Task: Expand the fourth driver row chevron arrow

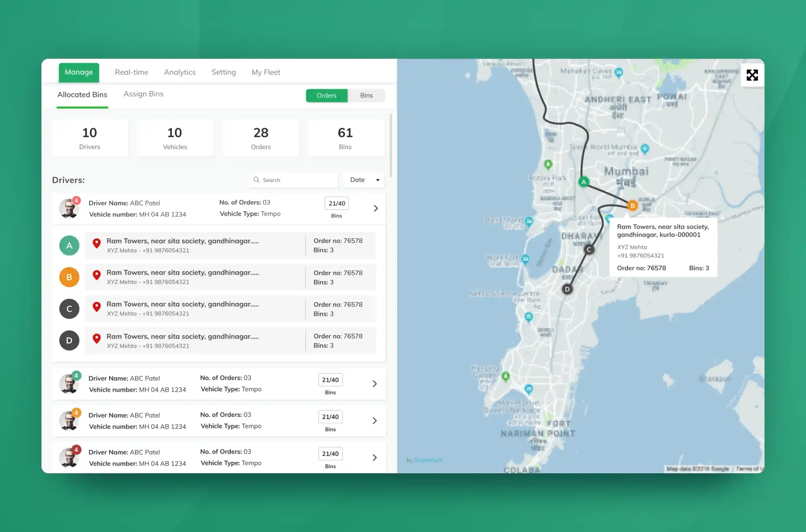Action: [x=374, y=457]
